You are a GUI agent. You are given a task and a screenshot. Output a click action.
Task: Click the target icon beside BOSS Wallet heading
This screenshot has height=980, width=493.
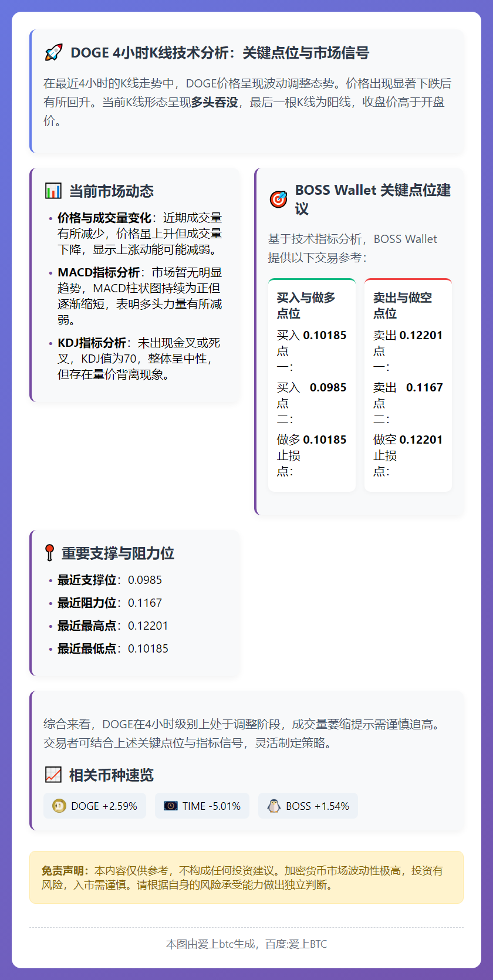(x=278, y=200)
